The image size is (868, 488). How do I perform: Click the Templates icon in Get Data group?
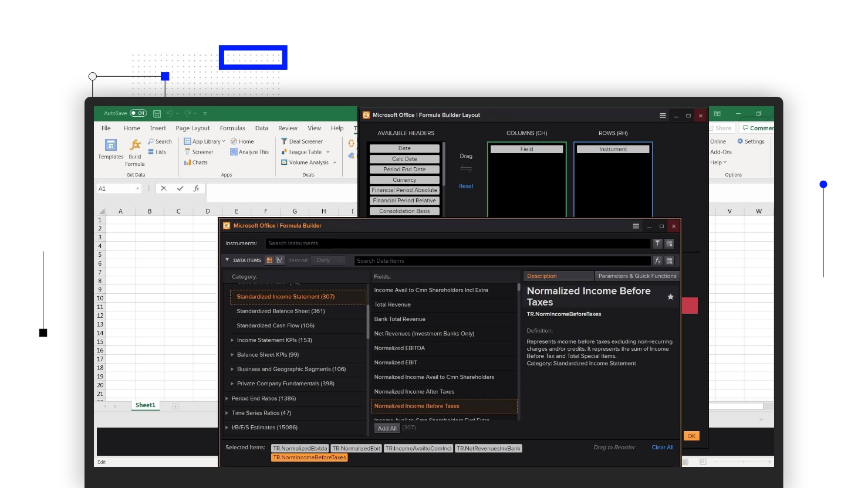111,145
